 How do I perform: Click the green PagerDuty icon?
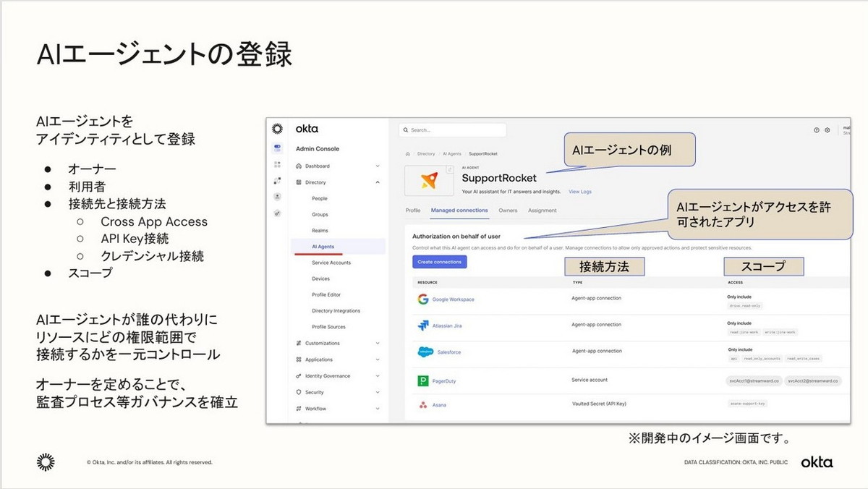click(423, 380)
